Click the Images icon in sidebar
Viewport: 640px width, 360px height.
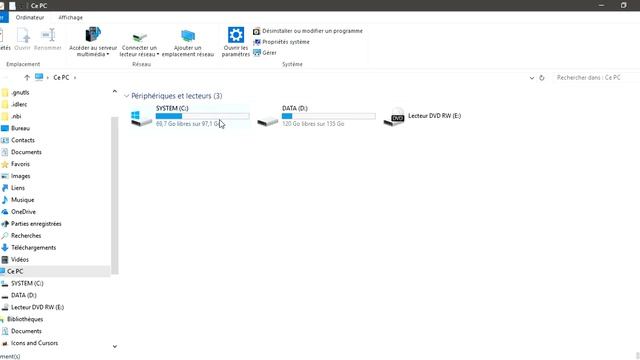coord(5,176)
